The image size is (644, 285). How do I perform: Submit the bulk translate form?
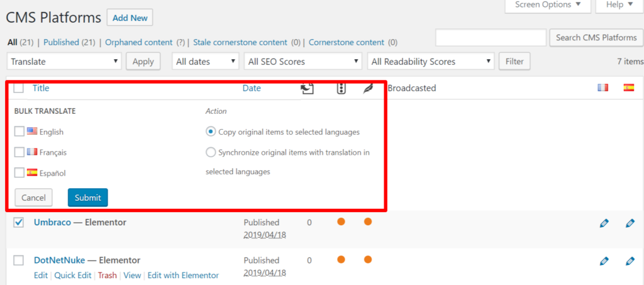point(88,198)
